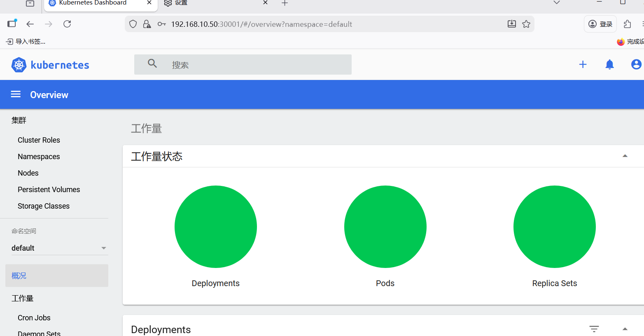
Task: Reload the page with refresh icon
Action: click(67, 24)
